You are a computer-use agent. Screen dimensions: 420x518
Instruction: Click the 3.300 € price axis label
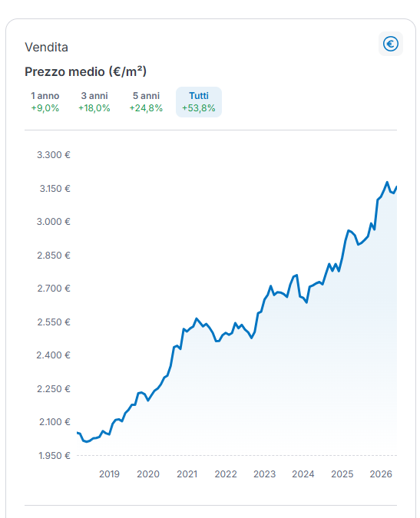point(54,155)
